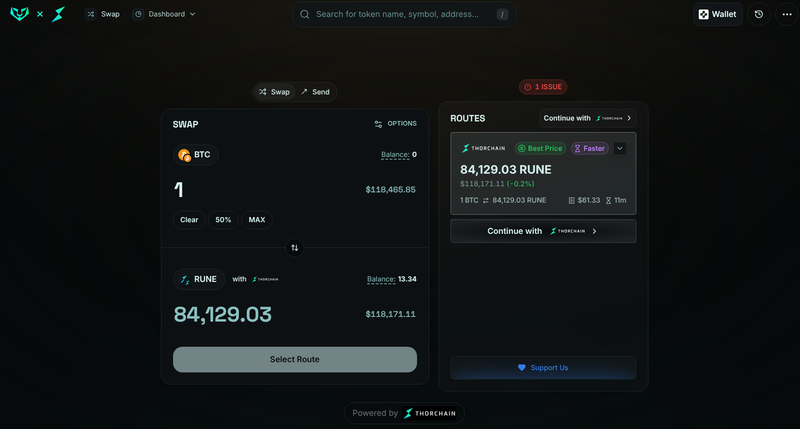Flip swap direction with arrows icon

(x=295, y=247)
